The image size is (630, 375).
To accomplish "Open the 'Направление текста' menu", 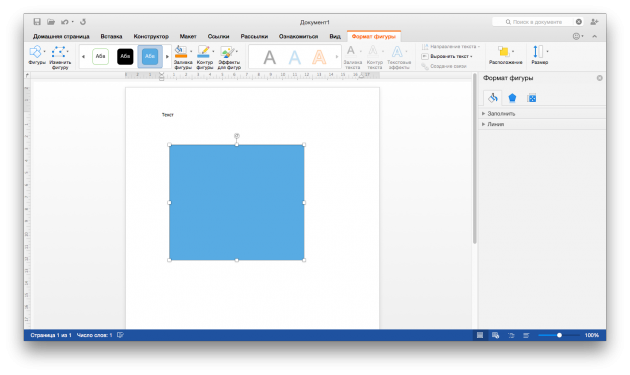I will click(x=450, y=47).
